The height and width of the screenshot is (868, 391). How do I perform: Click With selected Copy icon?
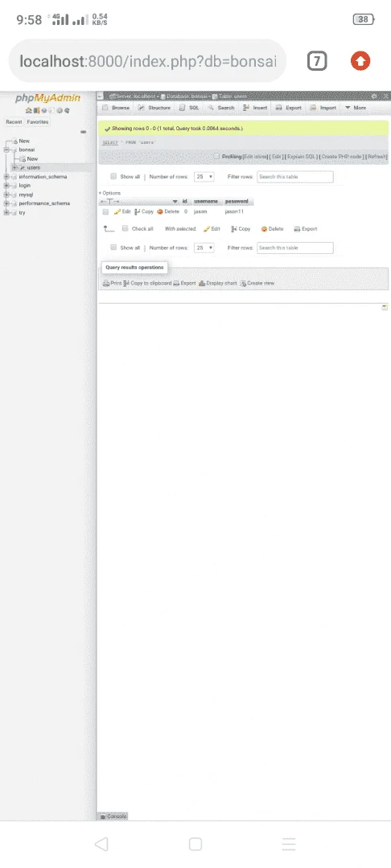click(x=234, y=228)
